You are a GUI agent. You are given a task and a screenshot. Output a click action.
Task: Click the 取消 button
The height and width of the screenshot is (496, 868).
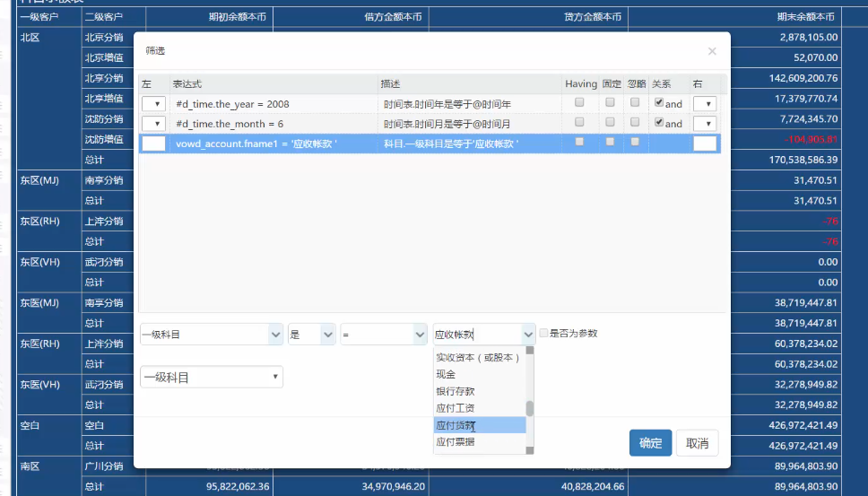(697, 443)
